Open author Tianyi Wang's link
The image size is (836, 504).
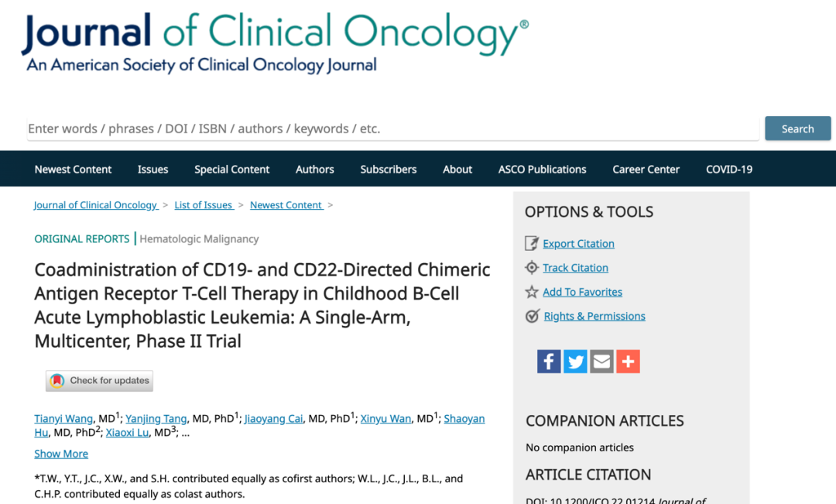pyautogui.click(x=63, y=419)
